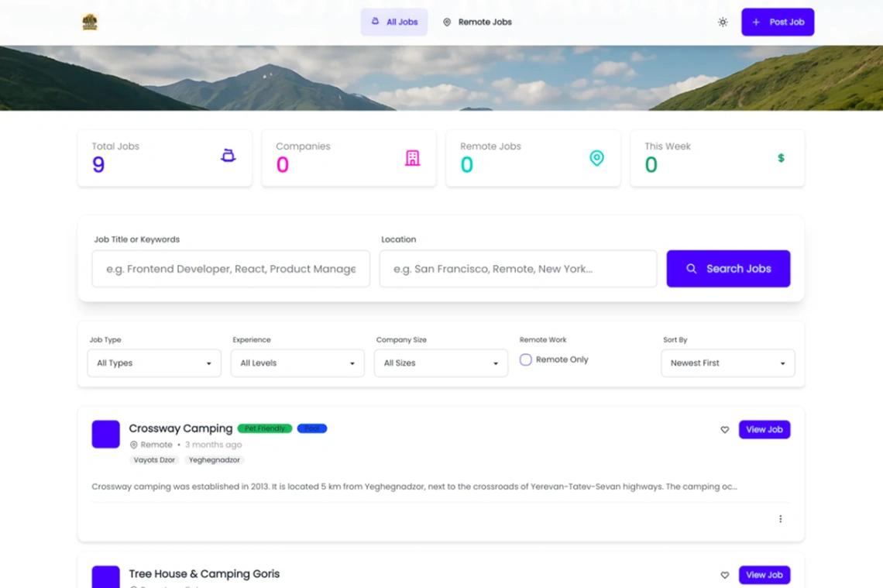Click the site logo in header
Image resolution: width=883 pixels, height=588 pixels.
click(x=90, y=22)
